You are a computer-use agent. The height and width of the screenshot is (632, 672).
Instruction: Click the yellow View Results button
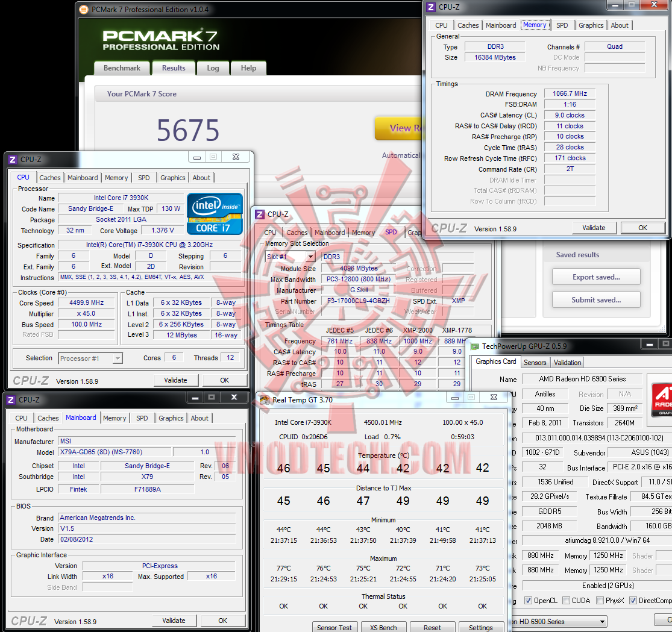tap(399, 128)
